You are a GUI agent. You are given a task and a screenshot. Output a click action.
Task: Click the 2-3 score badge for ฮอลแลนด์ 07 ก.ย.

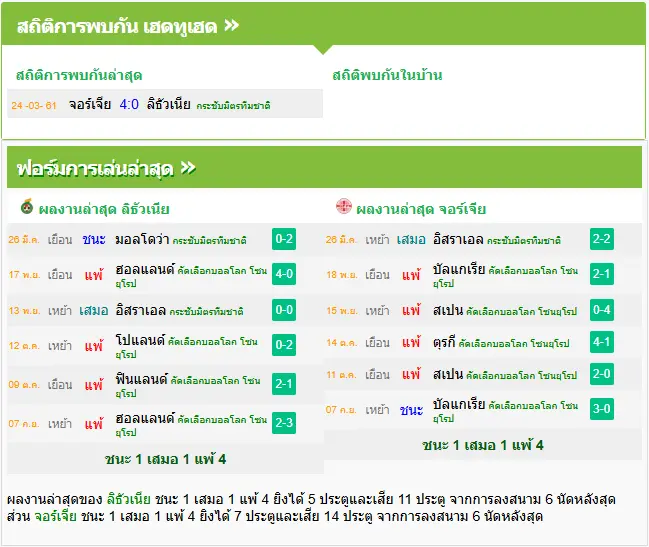click(284, 422)
